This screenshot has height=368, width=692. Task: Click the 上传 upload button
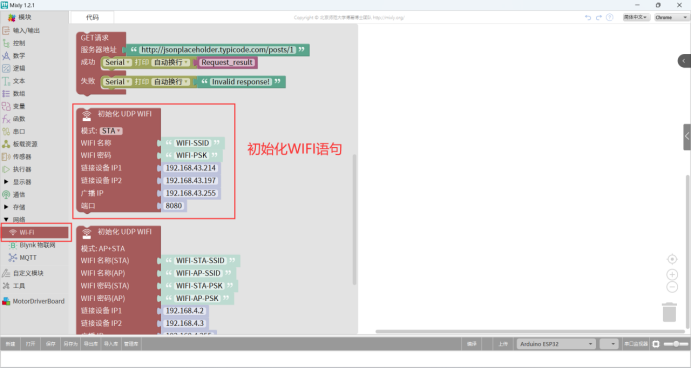point(503,344)
